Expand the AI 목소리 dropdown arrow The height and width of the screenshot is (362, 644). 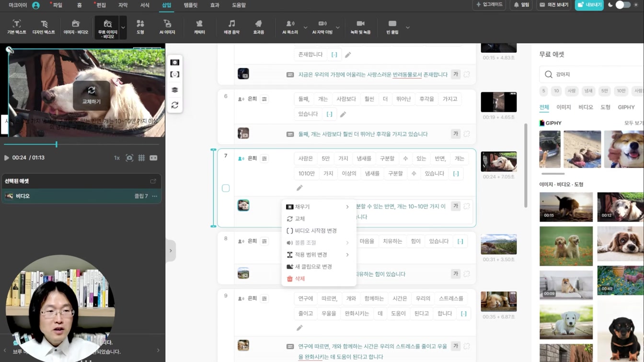coord(305,27)
